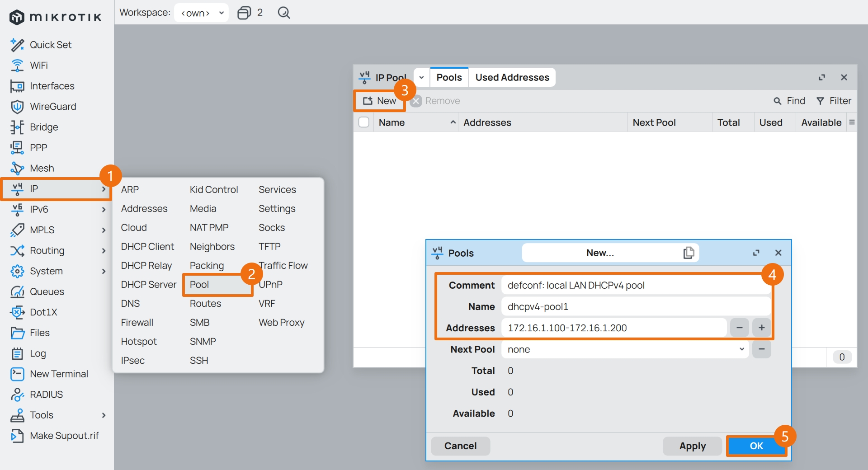Close the Pools New dialog
Viewport: 868px width, 470px height.
click(778, 253)
